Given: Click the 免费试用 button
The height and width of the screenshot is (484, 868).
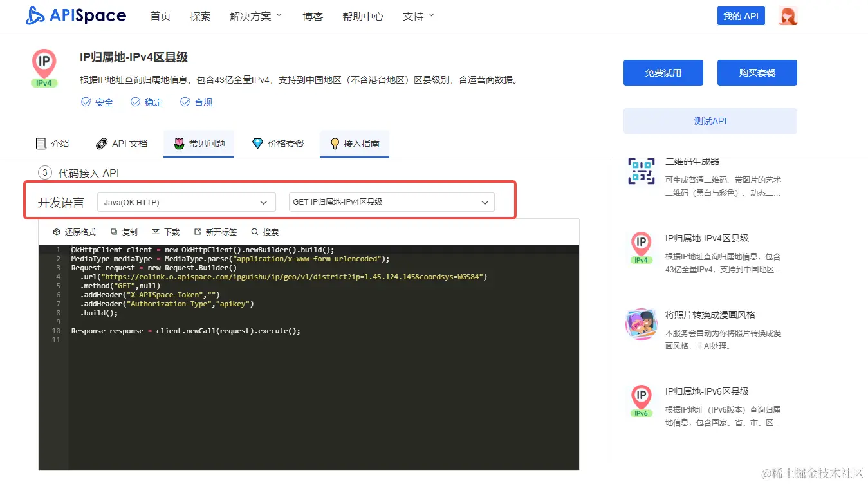Looking at the screenshot, I should click(x=663, y=73).
